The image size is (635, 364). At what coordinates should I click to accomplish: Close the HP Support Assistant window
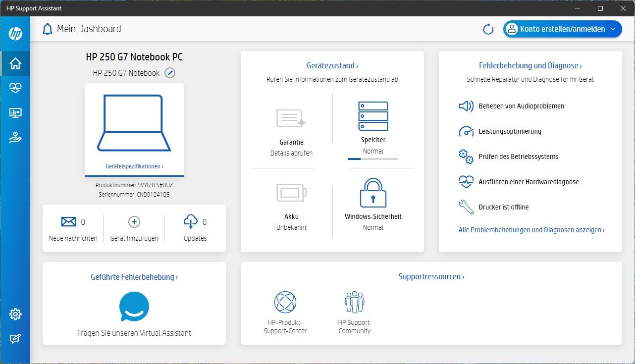[x=623, y=8]
